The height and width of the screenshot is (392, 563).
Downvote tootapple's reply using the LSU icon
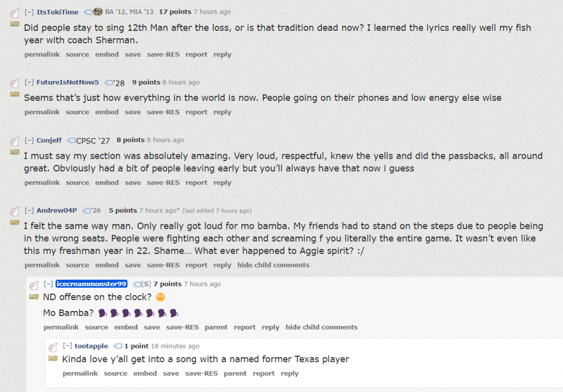coord(53,358)
